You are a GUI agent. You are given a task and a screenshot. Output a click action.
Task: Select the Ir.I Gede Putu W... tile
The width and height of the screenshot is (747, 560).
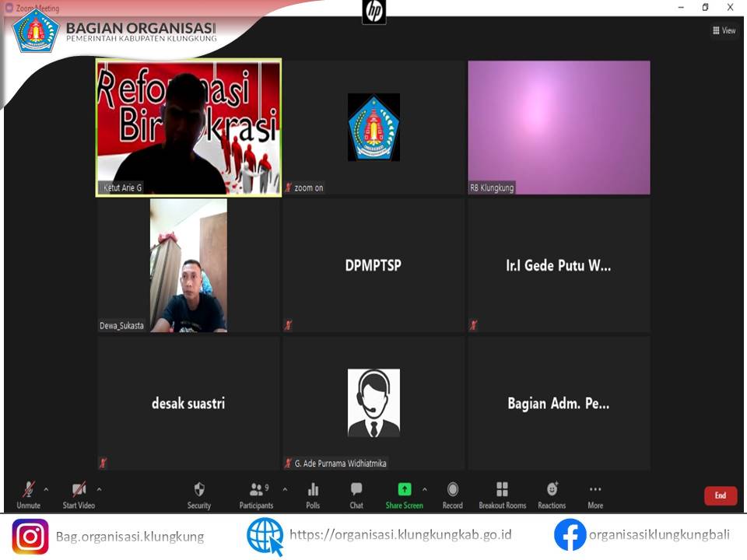coord(559,265)
